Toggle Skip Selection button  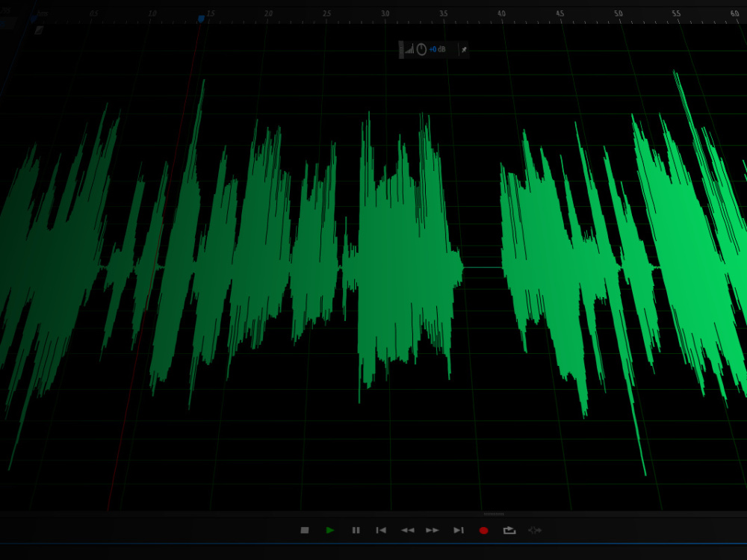[535, 530]
